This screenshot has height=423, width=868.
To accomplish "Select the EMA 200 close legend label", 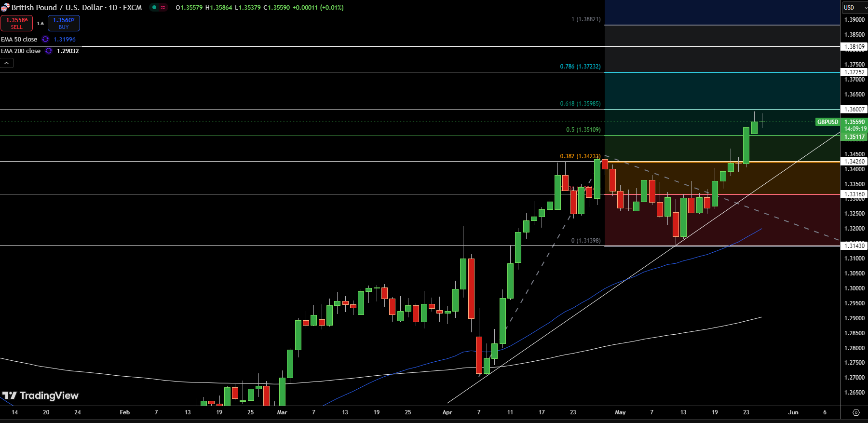I will pos(21,51).
